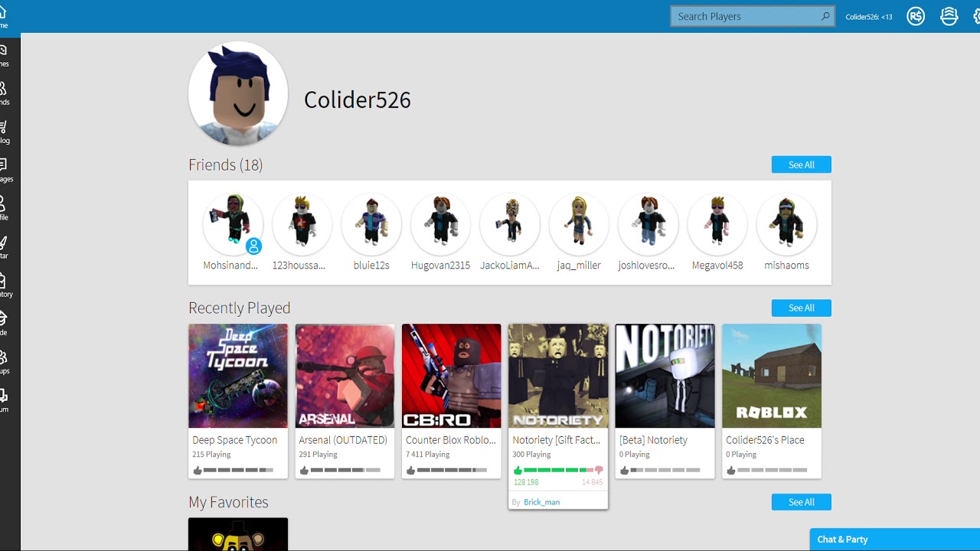980x551 pixels.
Task: Click the Robux icon in top bar
Action: click(916, 16)
